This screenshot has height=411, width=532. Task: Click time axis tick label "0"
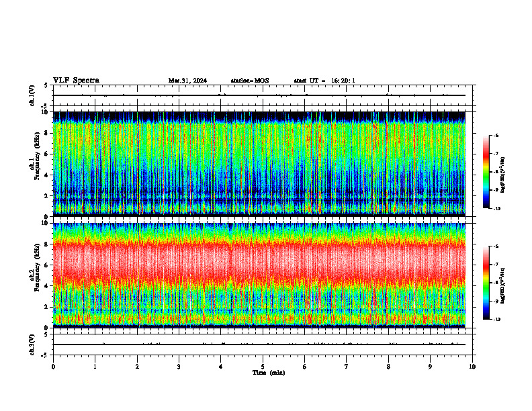[x=53, y=367]
